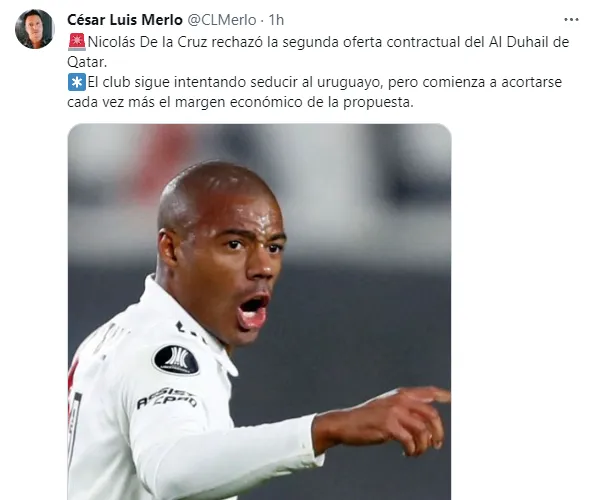
Task: Open the three-dot more options menu
Action: 571,20
